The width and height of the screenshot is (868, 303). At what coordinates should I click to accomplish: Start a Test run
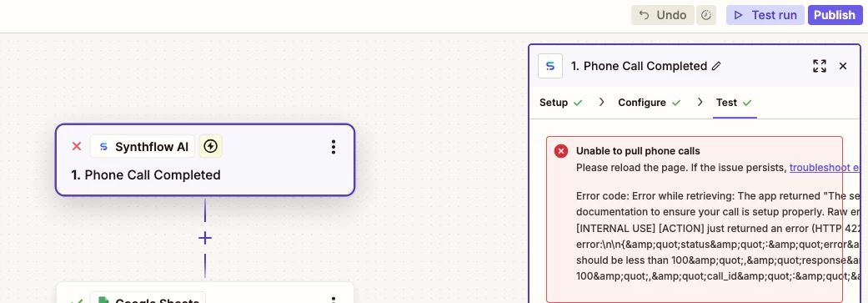click(x=765, y=16)
